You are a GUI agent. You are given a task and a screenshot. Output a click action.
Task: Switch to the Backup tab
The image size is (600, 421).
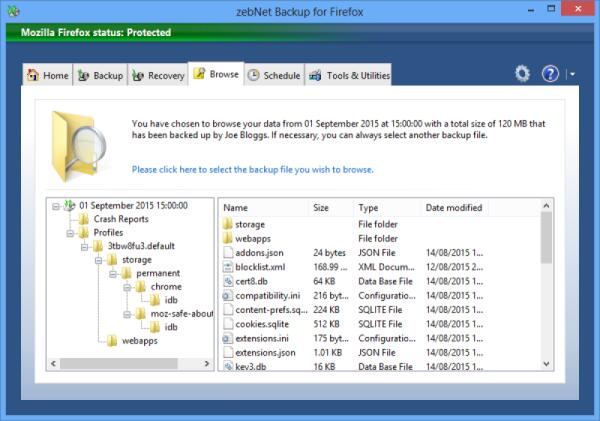(x=100, y=76)
